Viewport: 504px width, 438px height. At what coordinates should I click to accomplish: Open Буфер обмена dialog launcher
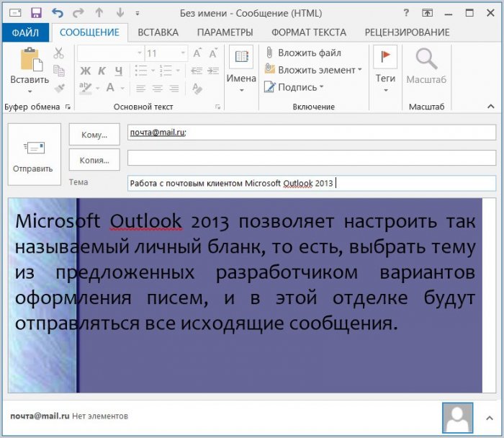pos(68,107)
